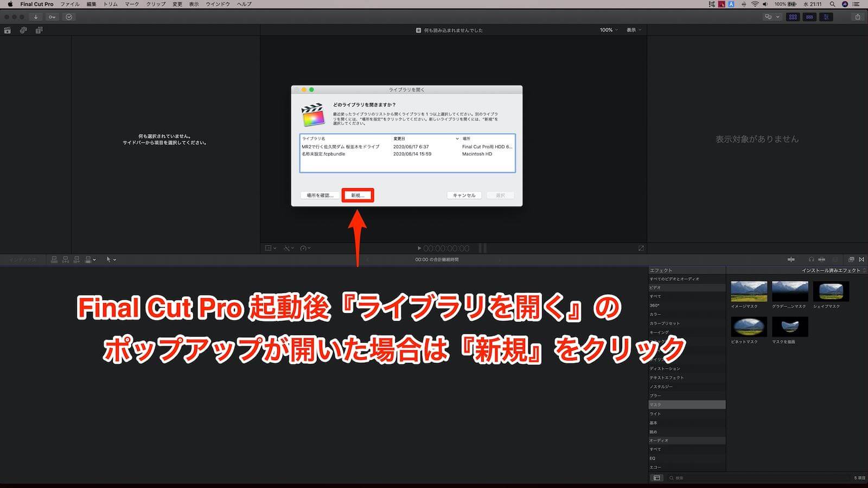The image size is (868, 488).
Task: Toggle the effects browser icon
Action: 851,260
